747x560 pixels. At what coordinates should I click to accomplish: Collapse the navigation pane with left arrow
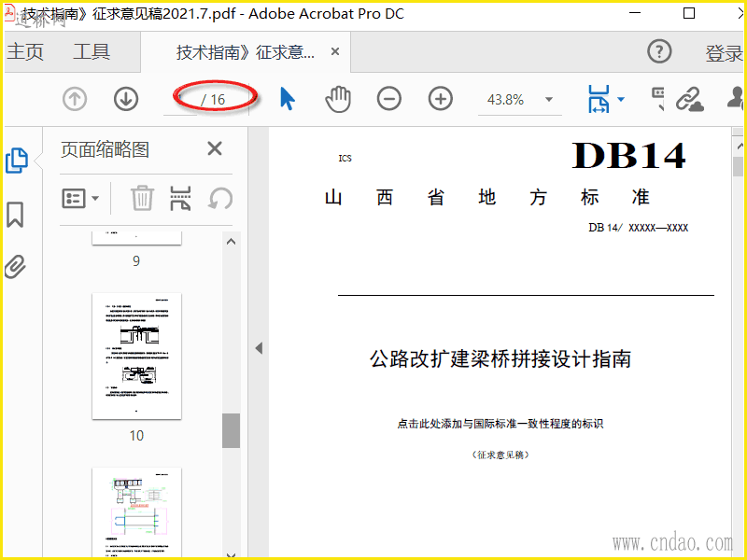click(x=259, y=348)
